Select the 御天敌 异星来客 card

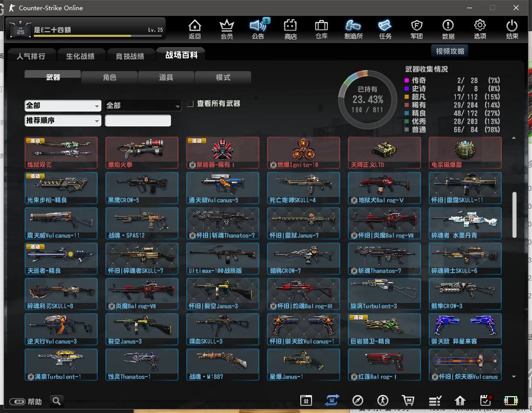click(x=465, y=329)
